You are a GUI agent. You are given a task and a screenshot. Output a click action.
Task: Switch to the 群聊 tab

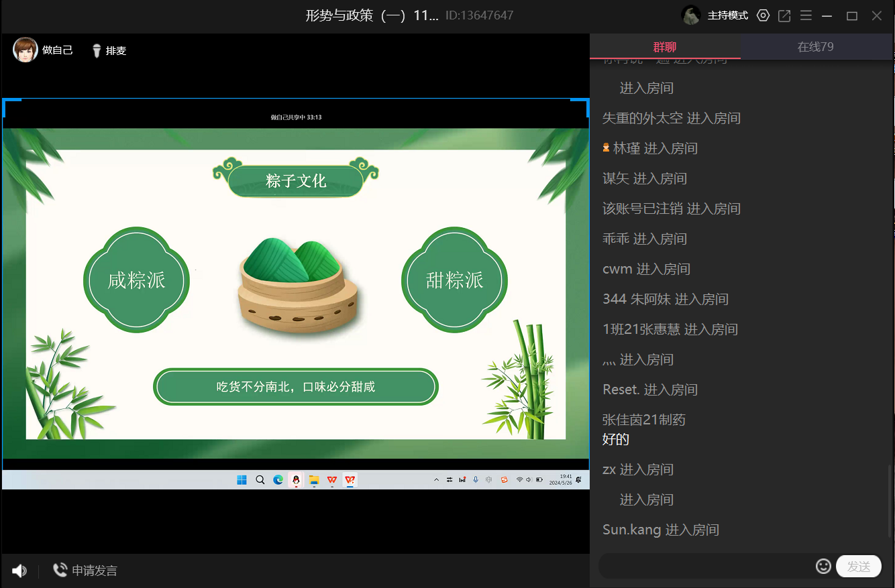tap(665, 47)
